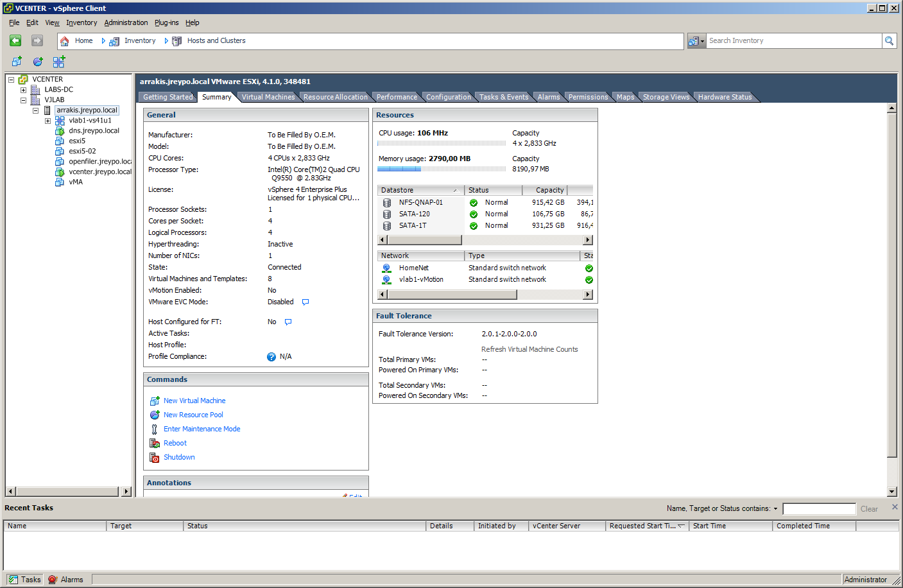Screen dimensions: 903x588
Task: Click the VMware EVC Mode info bubble icon
Action: (305, 302)
